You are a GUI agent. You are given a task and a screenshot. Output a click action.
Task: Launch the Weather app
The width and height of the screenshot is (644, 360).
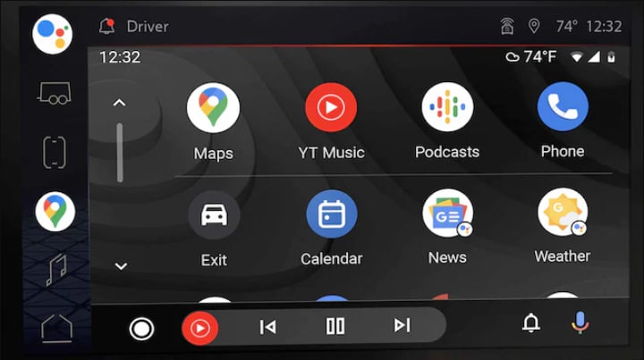(563, 213)
